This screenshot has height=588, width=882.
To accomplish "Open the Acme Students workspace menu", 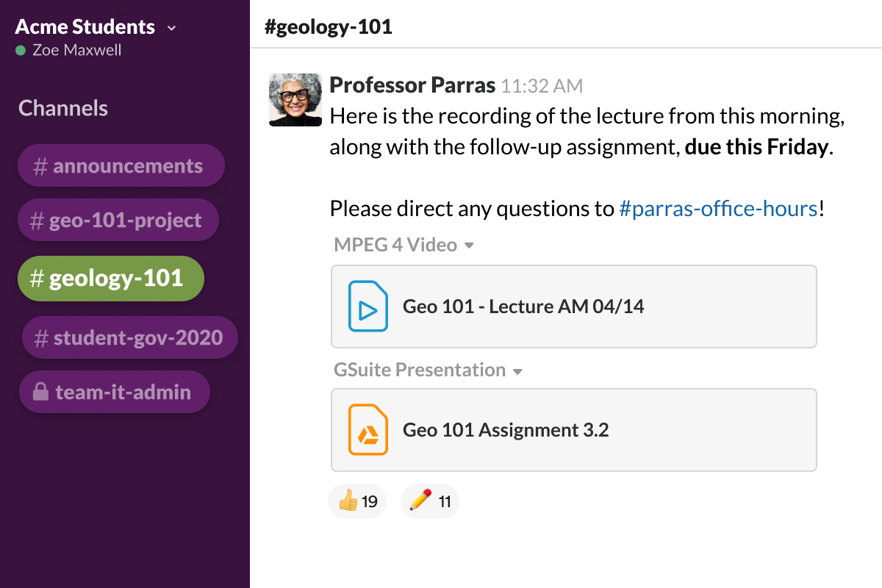I will tap(171, 28).
